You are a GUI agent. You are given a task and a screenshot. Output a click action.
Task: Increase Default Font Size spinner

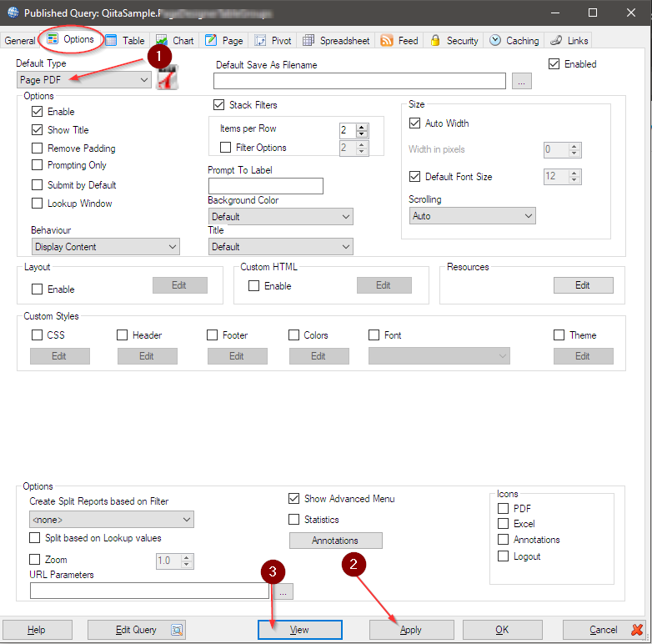tap(574, 173)
